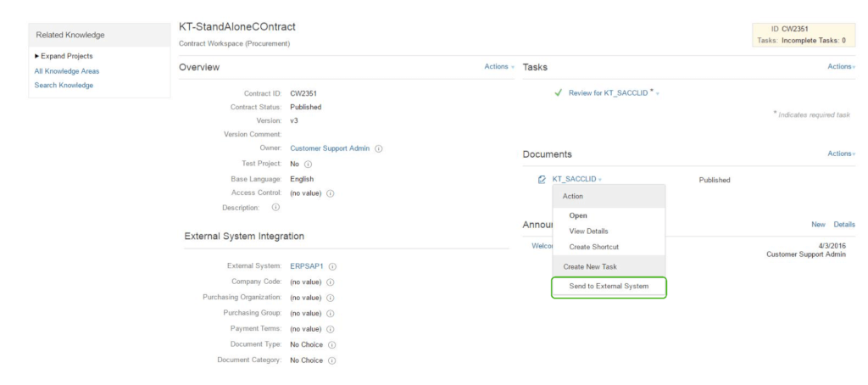868x385 pixels.
Task: Click info icon beside Purchasing Group value
Action: (x=331, y=313)
